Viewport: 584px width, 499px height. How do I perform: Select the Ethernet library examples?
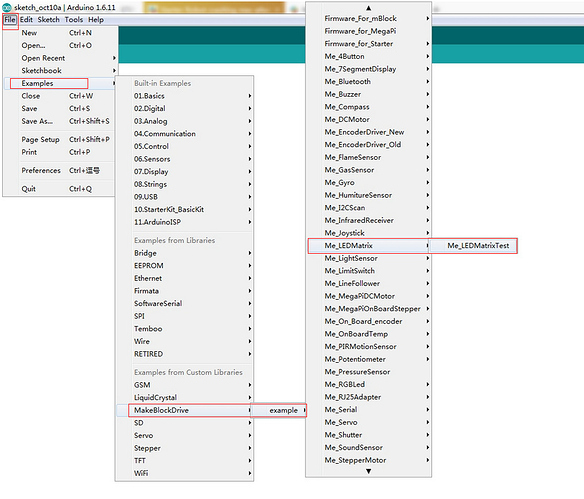click(185, 279)
